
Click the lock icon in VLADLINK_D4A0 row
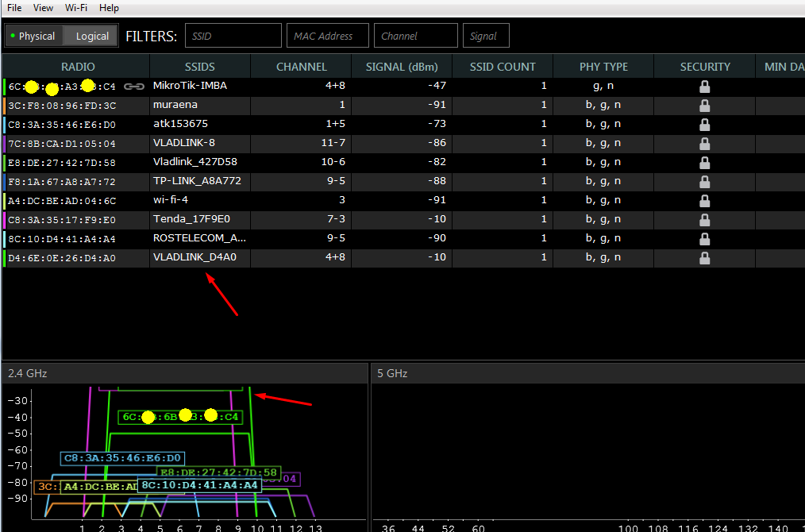click(705, 258)
